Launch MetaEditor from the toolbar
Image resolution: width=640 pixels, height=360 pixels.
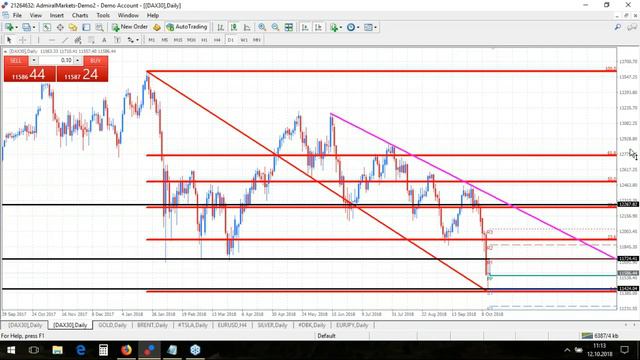tap(157, 27)
